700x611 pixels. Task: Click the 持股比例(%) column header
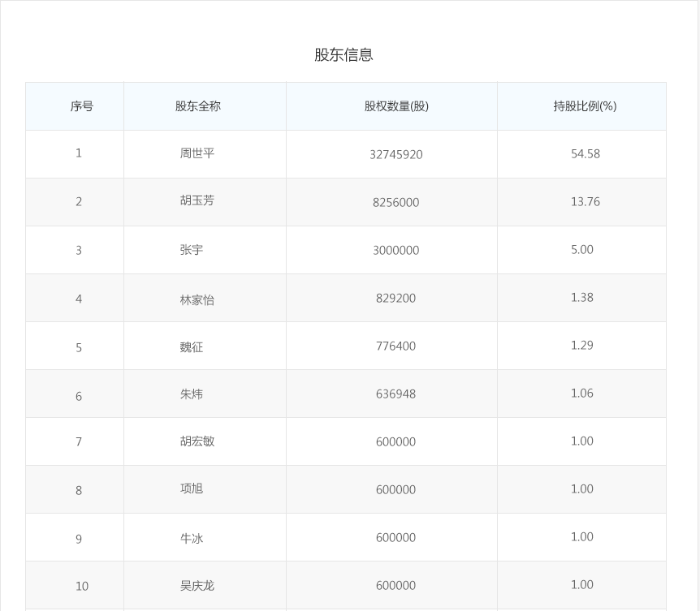click(585, 106)
